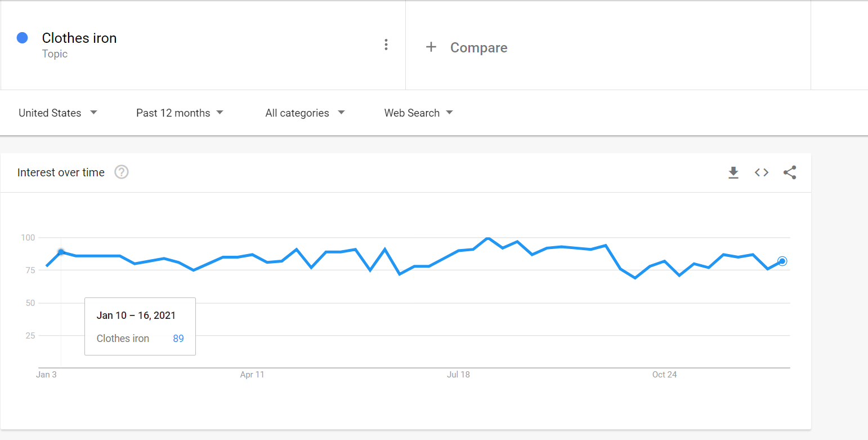Select the last data point on chart

(782, 261)
